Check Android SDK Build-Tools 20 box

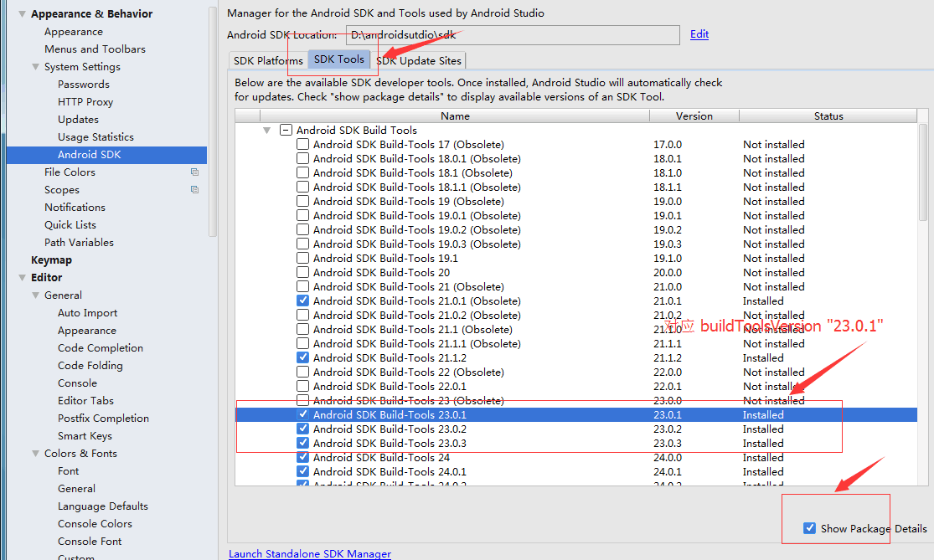(x=302, y=272)
